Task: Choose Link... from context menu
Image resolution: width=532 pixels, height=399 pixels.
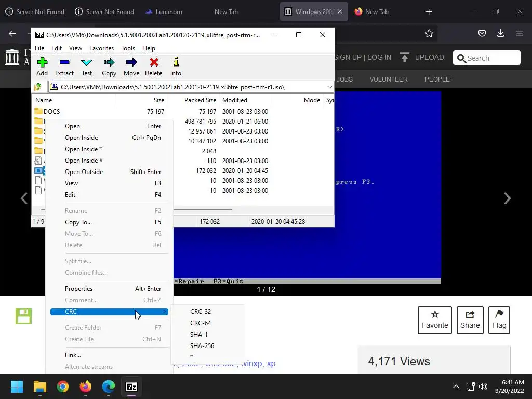Action: pyautogui.click(x=109, y=355)
